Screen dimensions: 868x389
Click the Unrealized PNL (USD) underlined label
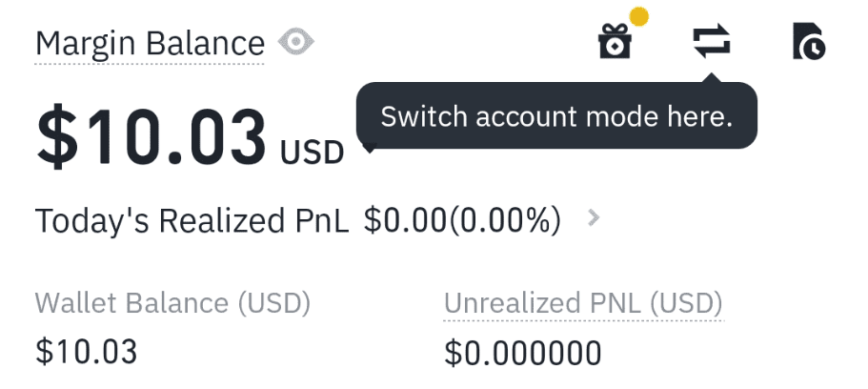click(x=583, y=304)
